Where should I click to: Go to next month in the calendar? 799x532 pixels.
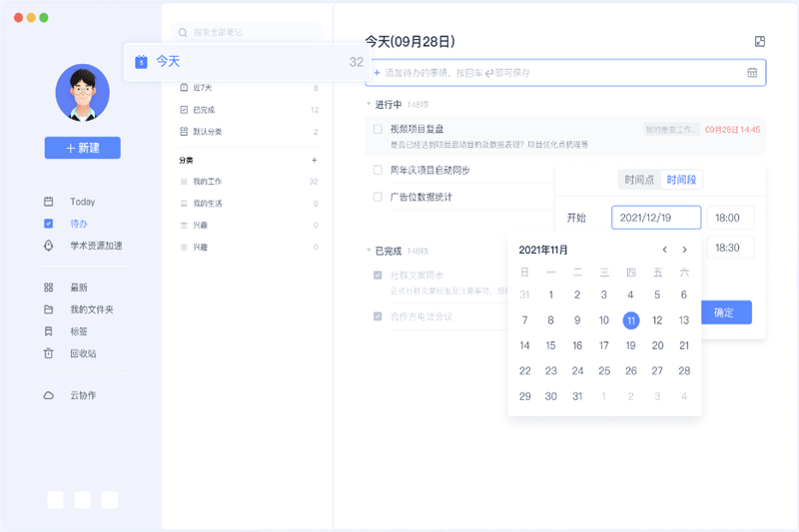(684, 250)
